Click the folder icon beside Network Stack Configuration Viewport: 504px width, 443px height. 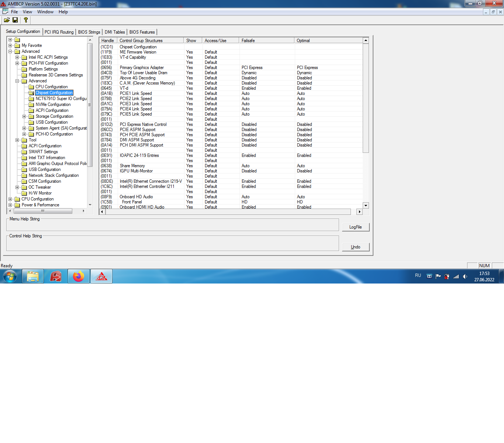pyautogui.click(x=24, y=175)
